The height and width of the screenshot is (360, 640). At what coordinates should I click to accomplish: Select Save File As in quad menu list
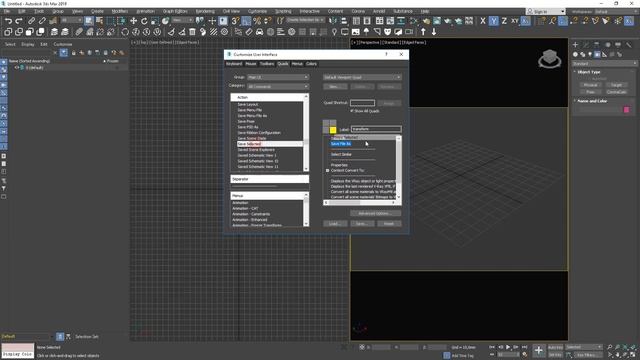click(x=341, y=144)
